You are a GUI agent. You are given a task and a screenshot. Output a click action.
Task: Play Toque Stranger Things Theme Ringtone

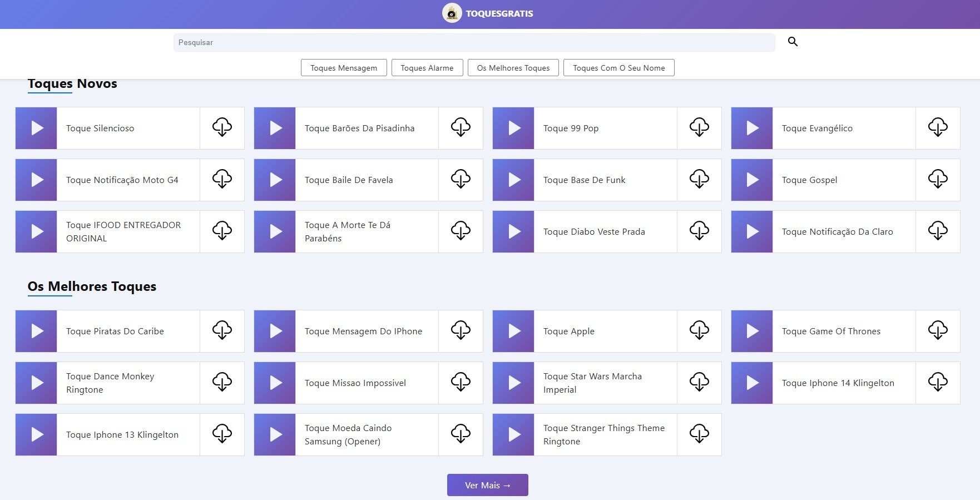pyautogui.click(x=513, y=434)
